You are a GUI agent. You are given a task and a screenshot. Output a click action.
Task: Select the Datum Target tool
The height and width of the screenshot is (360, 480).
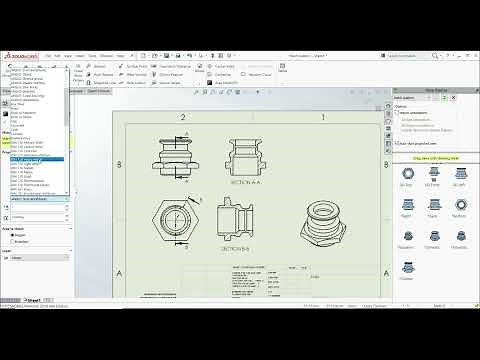(x=166, y=83)
